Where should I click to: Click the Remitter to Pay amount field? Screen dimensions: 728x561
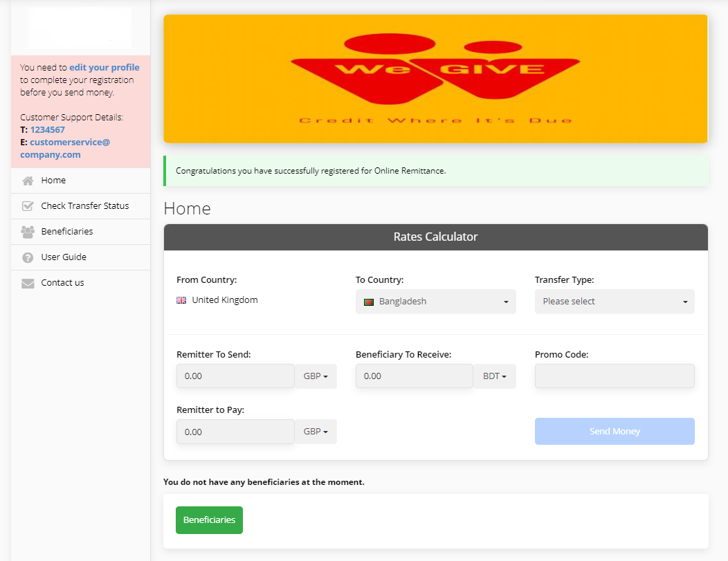point(235,432)
